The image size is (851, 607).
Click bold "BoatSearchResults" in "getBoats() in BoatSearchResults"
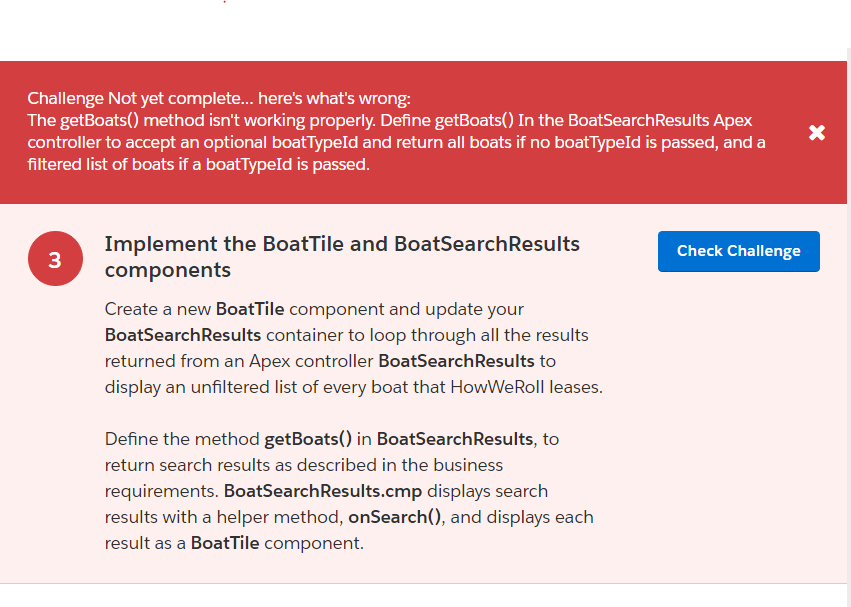click(455, 439)
